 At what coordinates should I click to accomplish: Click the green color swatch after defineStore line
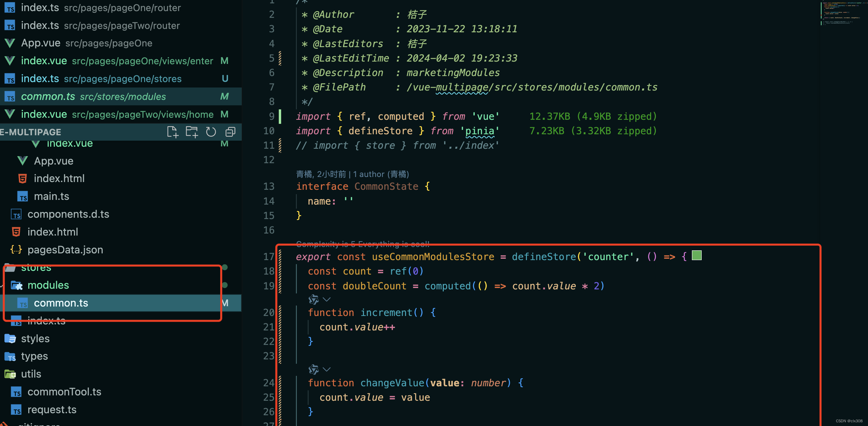697,256
